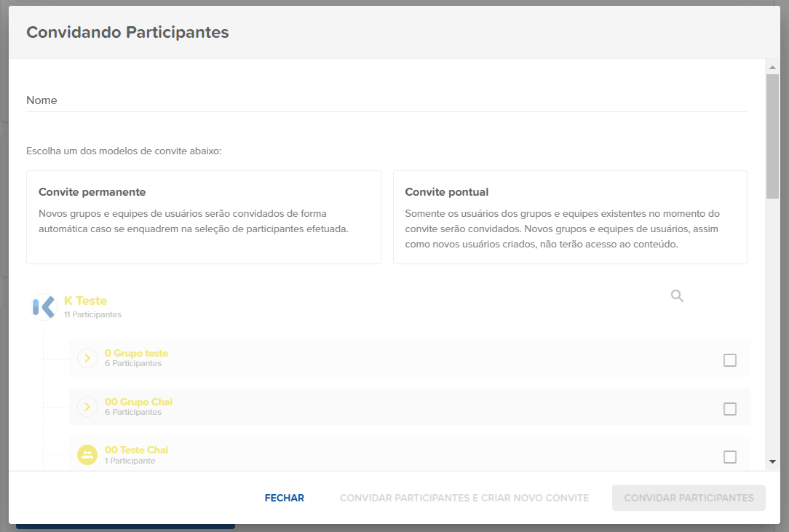The width and height of the screenshot is (789, 532).
Task: Expand the 0 Grupo teste group
Action: click(87, 358)
